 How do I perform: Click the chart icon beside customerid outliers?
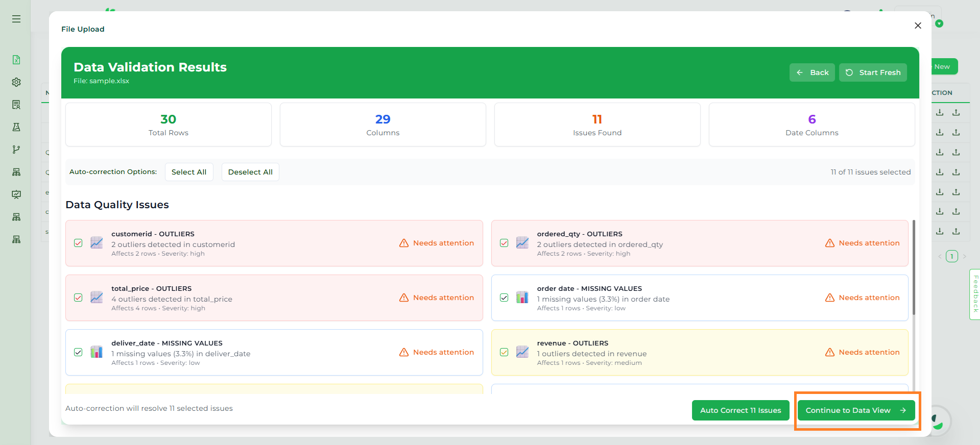click(97, 243)
